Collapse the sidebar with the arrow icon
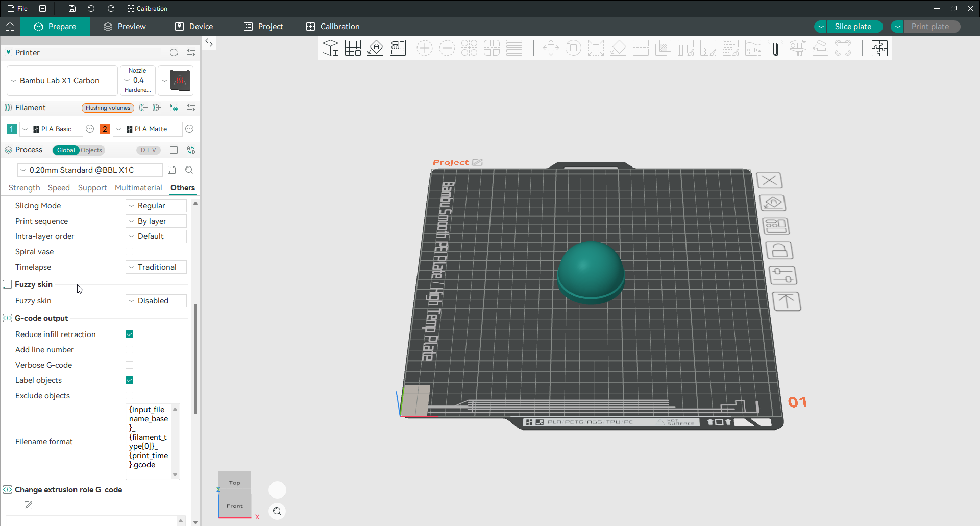Image resolution: width=980 pixels, height=526 pixels. (209, 43)
